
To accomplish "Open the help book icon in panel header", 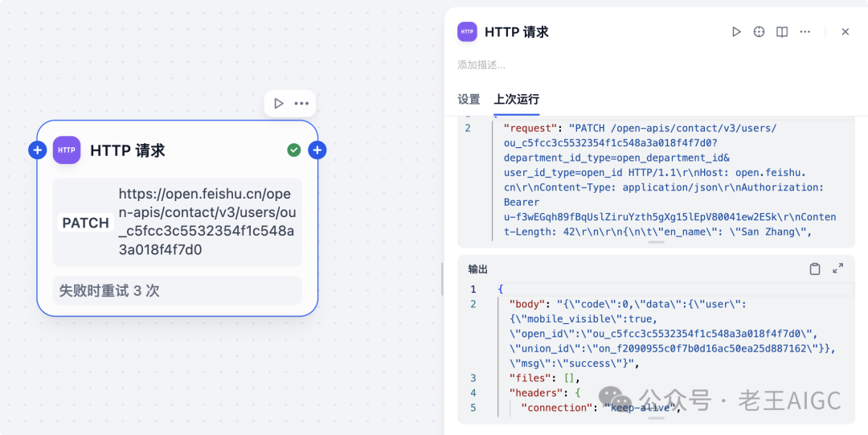I will tap(782, 32).
